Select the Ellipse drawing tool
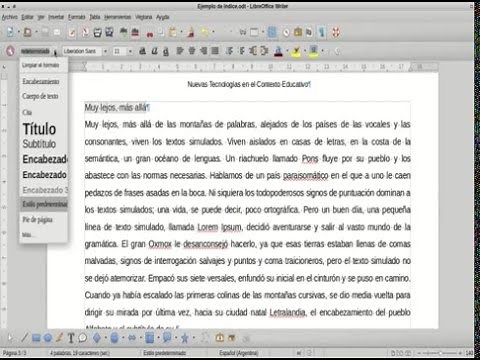This screenshot has width=480, height=360. [48, 338]
